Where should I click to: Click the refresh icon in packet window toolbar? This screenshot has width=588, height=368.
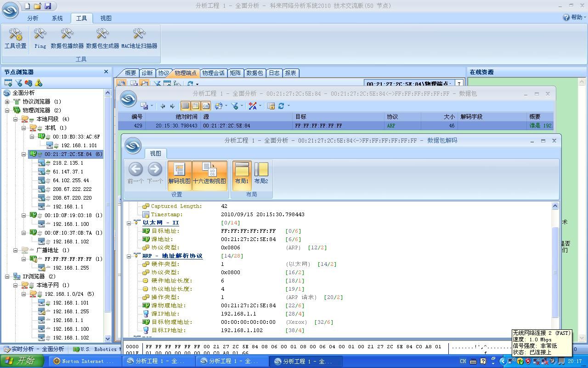tap(281, 106)
